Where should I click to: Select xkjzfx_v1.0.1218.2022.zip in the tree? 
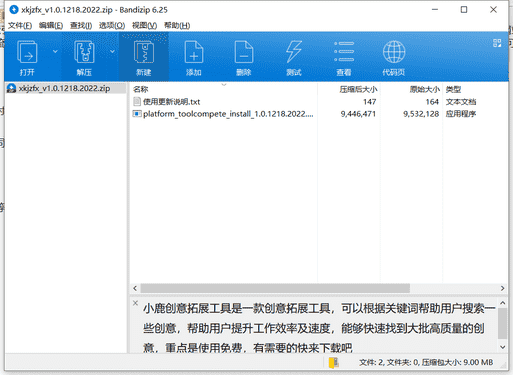[x=64, y=88]
